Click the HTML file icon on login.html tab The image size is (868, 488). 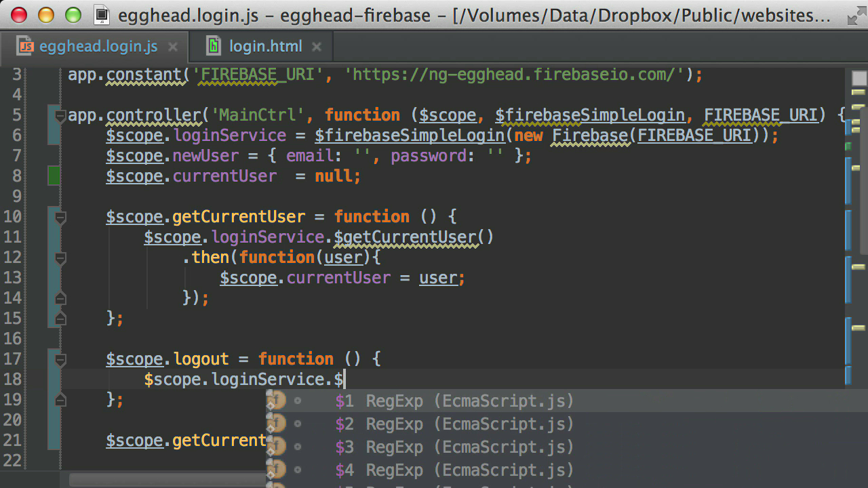pos(214,47)
